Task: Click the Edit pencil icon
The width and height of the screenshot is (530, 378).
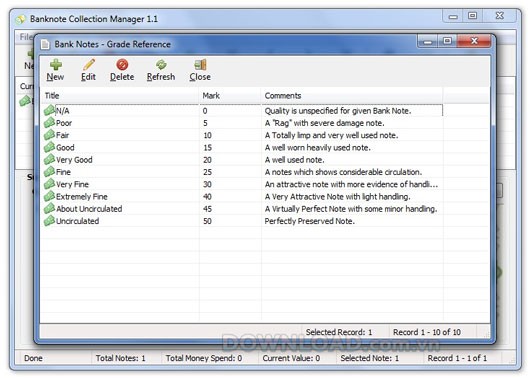Action: [x=89, y=65]
